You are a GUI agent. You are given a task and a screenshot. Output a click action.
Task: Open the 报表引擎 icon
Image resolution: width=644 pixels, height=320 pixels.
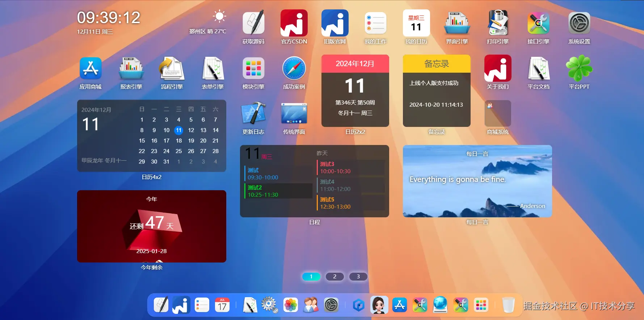tap(131, 68)
